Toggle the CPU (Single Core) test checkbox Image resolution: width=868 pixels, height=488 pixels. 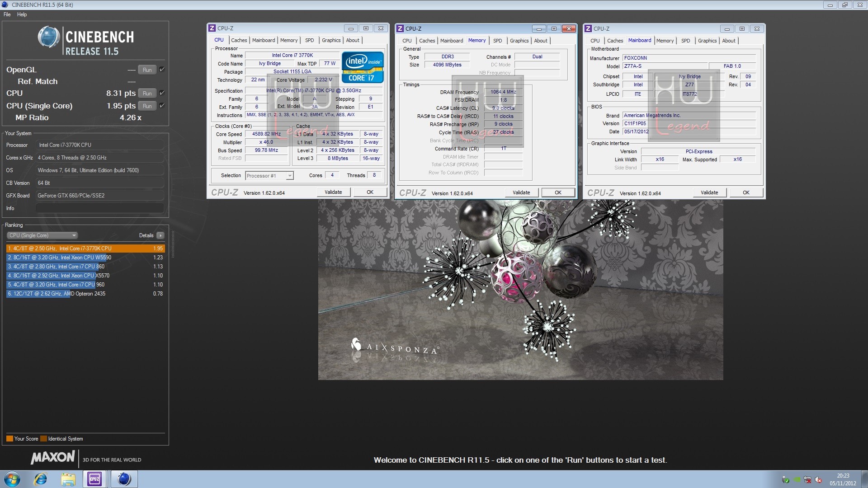(162, 106)
